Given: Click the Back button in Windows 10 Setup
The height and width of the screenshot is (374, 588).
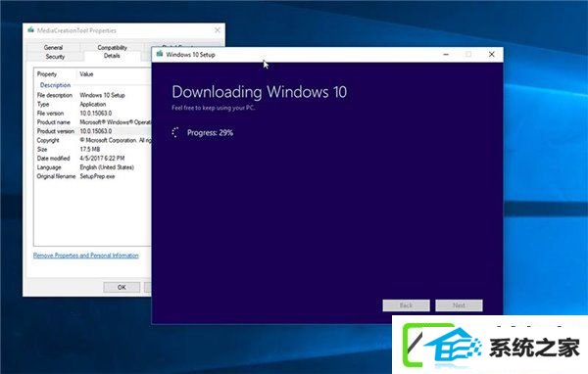Looking at the screenshot, I should coord(406,305).
